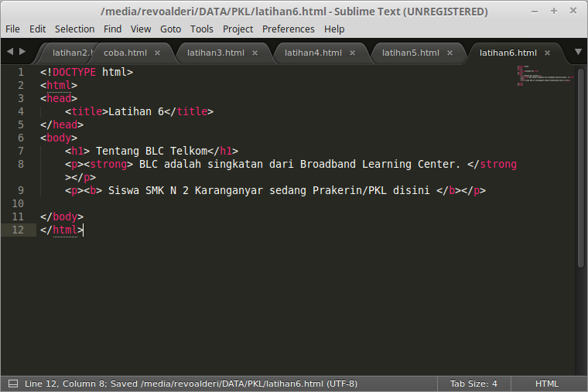The image size is (588, 392).
Task: Open the Help menu
Action: click(334, 29)
